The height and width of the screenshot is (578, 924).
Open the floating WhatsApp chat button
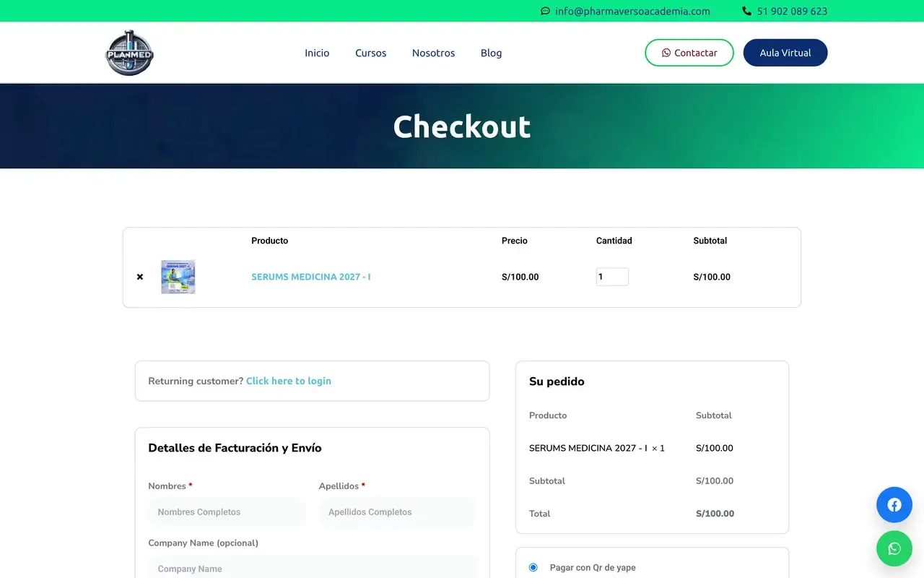pyautogui.click(x=894, y=548)
